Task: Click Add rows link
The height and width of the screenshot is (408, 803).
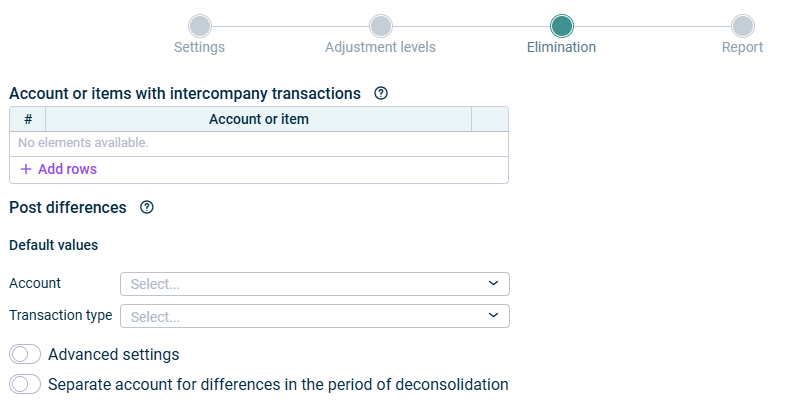Action: (58, 169)
